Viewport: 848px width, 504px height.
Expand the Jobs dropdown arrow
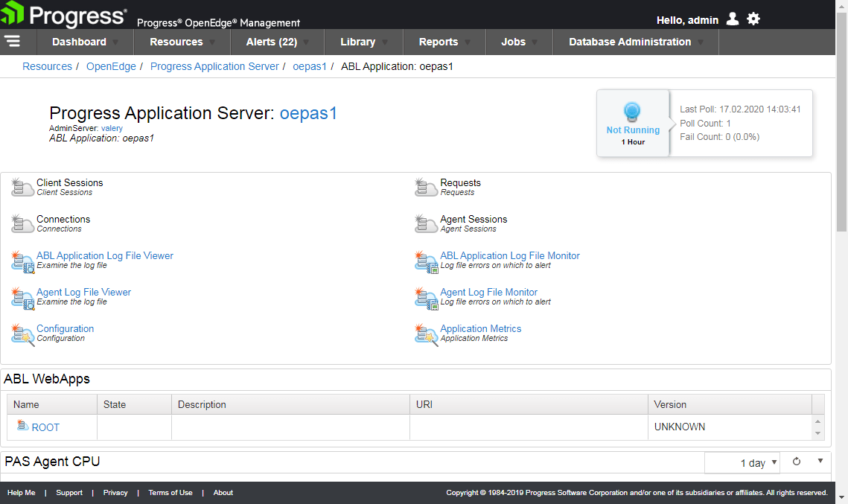coord(535,42)
